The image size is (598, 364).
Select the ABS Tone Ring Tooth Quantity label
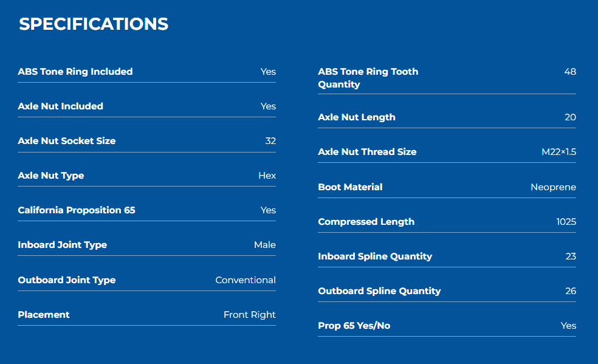coord(368,78)
